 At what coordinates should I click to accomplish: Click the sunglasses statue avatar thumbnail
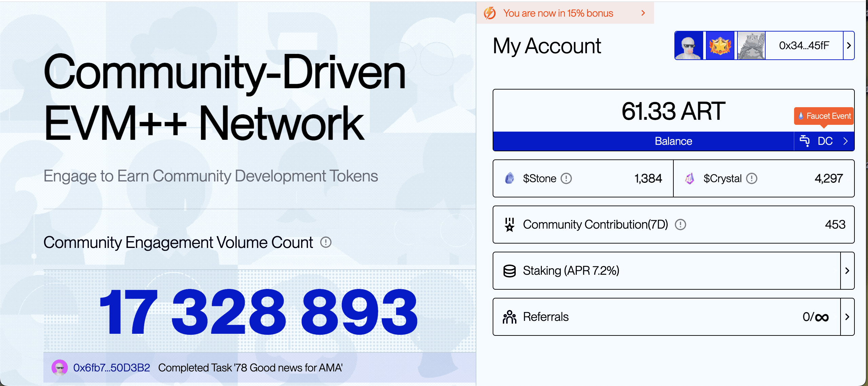(x=689, y=46)
